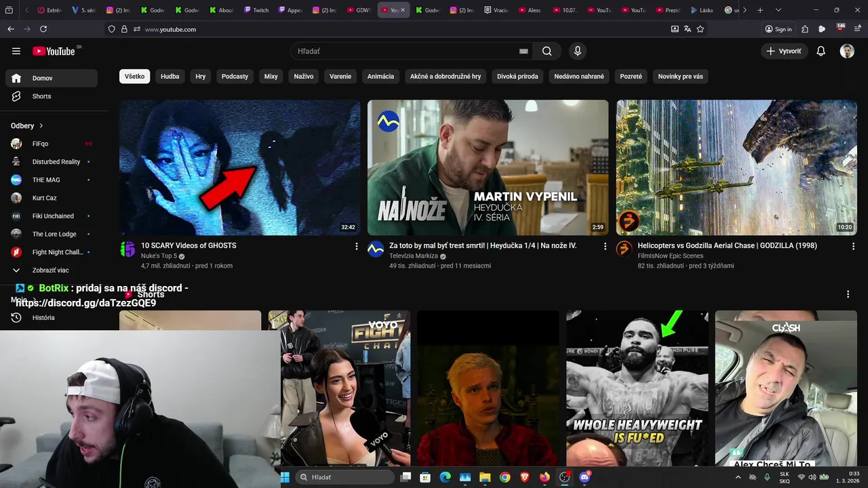Image resolution: width=868 pixels, height=488 pixels.
Task: Open Brave browser from taskbar
Action: pyautogui.click(x=525, y=477)
